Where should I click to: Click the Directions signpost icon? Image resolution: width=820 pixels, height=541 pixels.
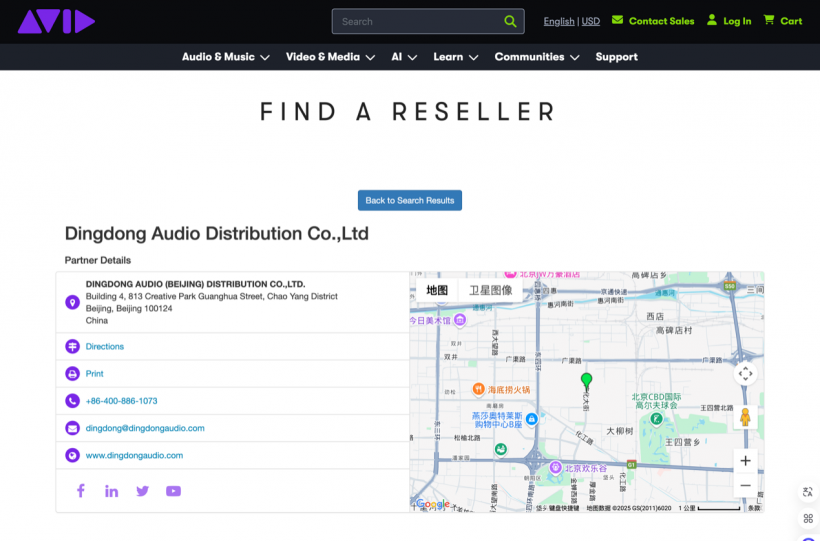[72, 346]
